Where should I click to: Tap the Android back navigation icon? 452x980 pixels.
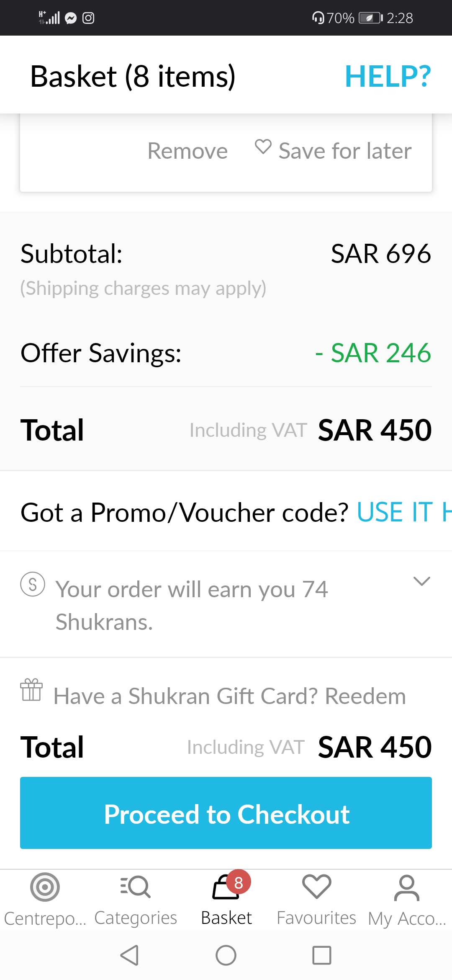129,955
